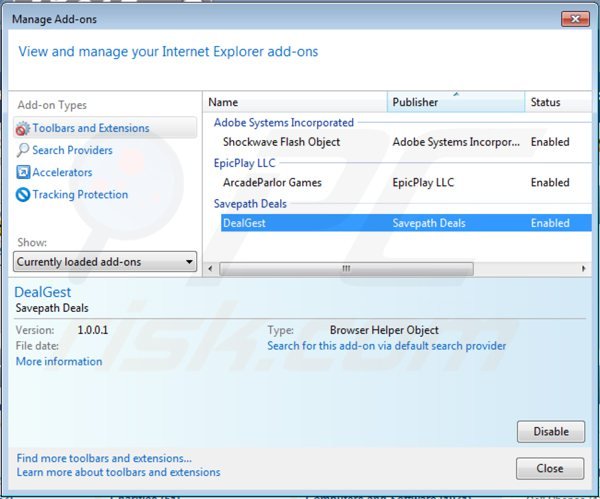Click the Browser Helper Object type value
Viewport: 600px width, 499px height.
click(384, 330)
